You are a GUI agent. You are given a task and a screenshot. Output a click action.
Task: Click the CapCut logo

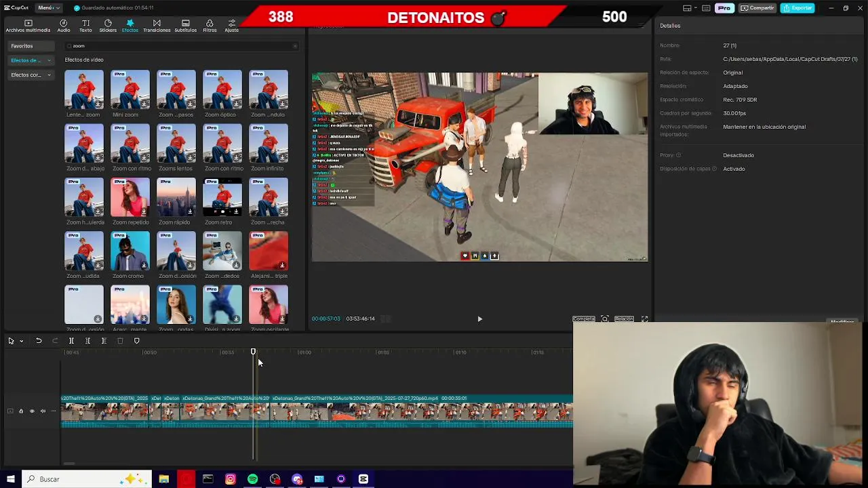coord(16,8)
